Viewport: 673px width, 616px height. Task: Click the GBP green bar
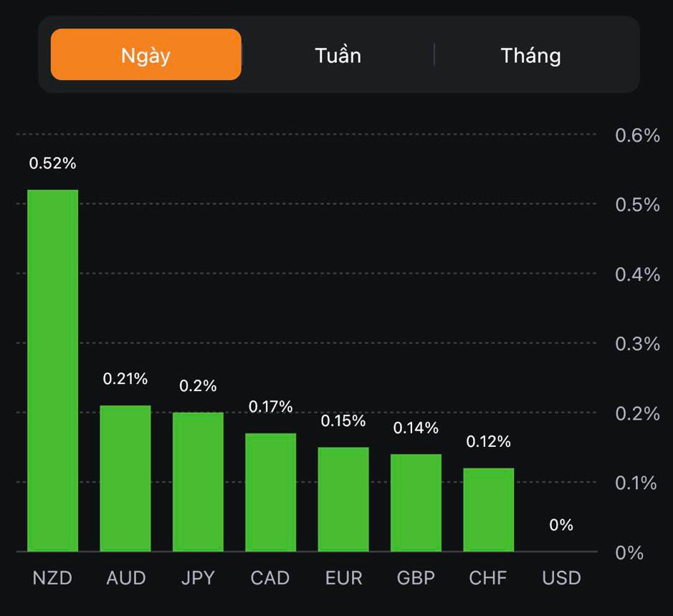(416, 503)
